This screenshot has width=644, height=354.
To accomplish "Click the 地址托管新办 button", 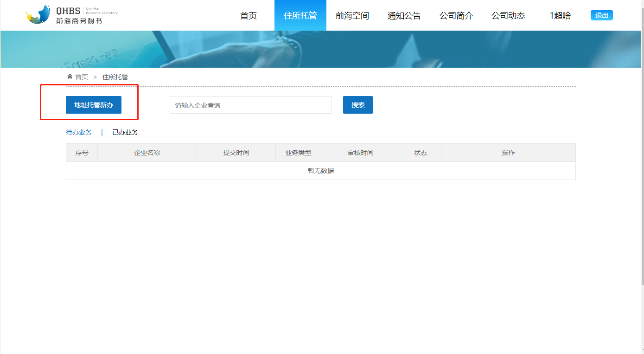I will (94, 104).
